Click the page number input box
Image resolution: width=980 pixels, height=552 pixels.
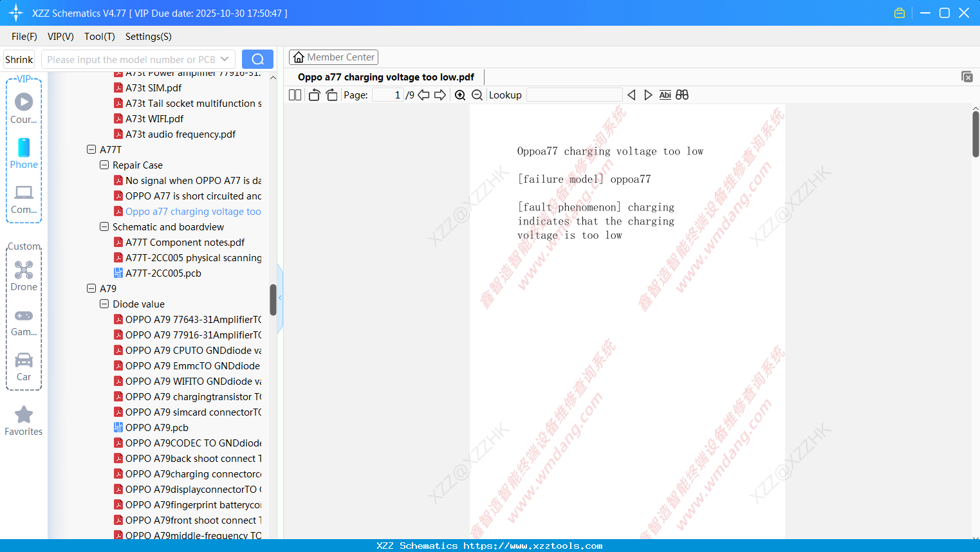click(387, 95)
